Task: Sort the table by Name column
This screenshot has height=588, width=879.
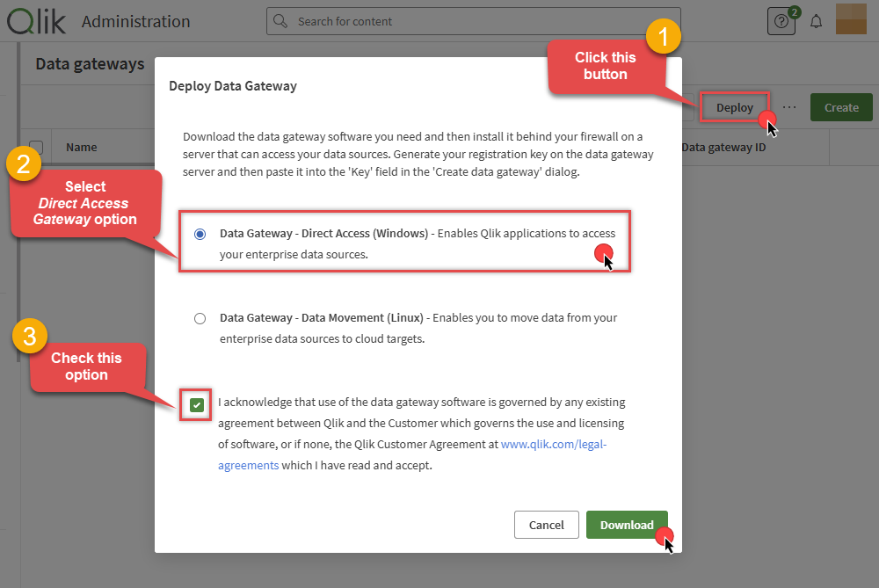Action: [82, 146]
